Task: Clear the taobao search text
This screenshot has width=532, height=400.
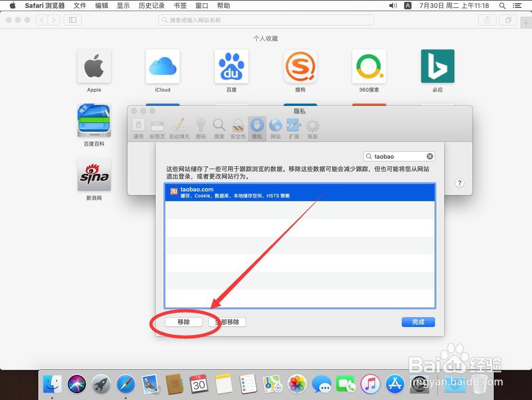Action: [x=429, y=156]
